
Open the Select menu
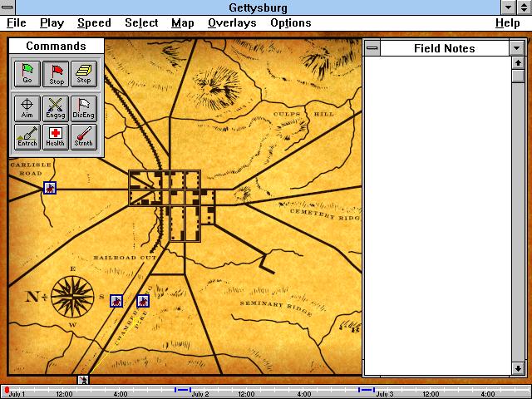point(141,23)
